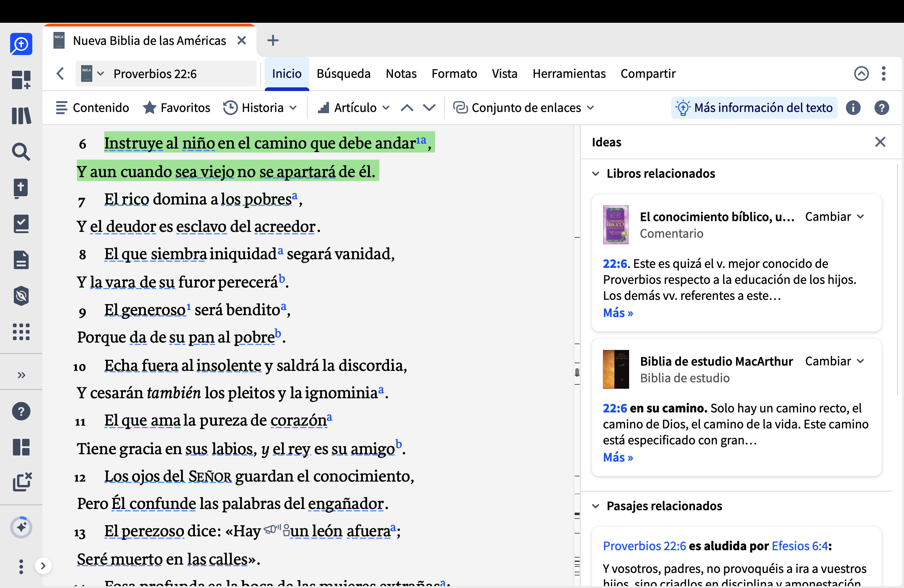The width and height of the screenshot is (904, 588).
Task: Click the round arrow expand sidebar button
Action: tap(43, 566)
